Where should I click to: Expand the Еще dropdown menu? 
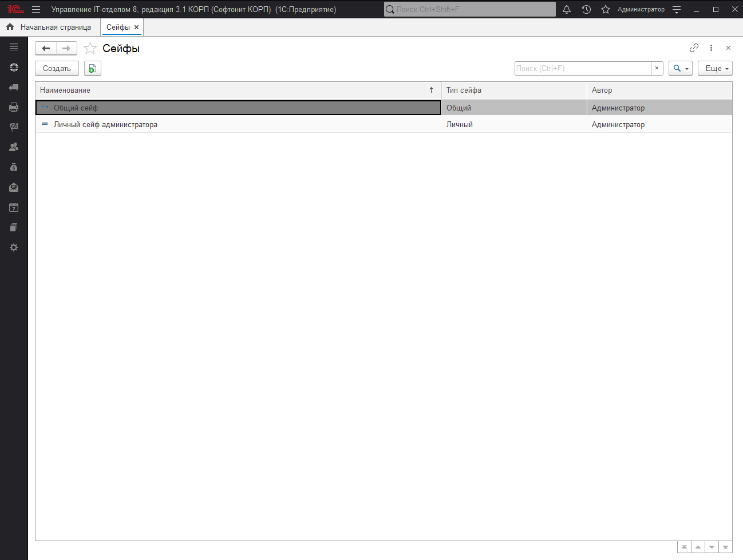point(715,69)
